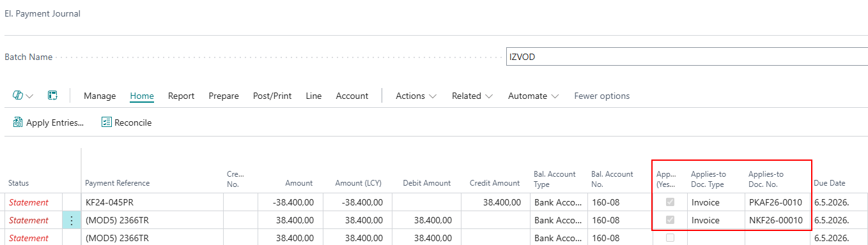Open the Manage menu
The image size is (868, 245).
(x=100, y=96)
